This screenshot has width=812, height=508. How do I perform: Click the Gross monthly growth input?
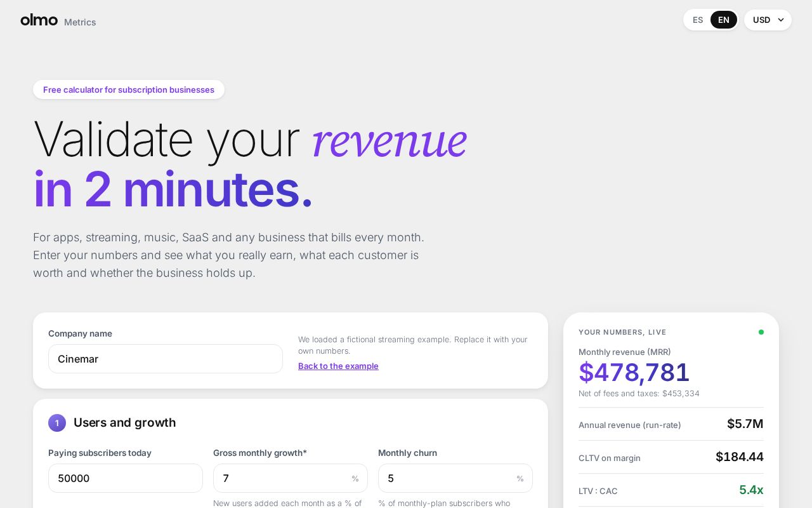coord(291,478)
